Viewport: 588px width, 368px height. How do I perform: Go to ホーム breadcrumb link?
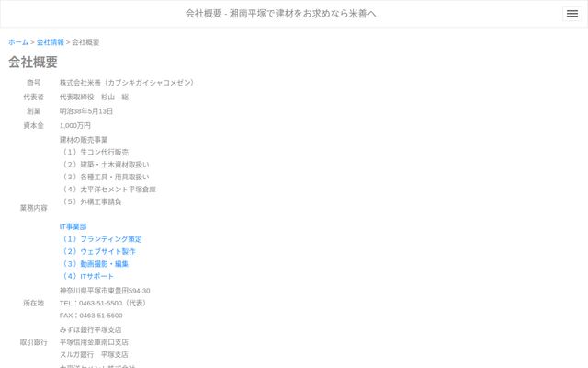coord(18,42)
